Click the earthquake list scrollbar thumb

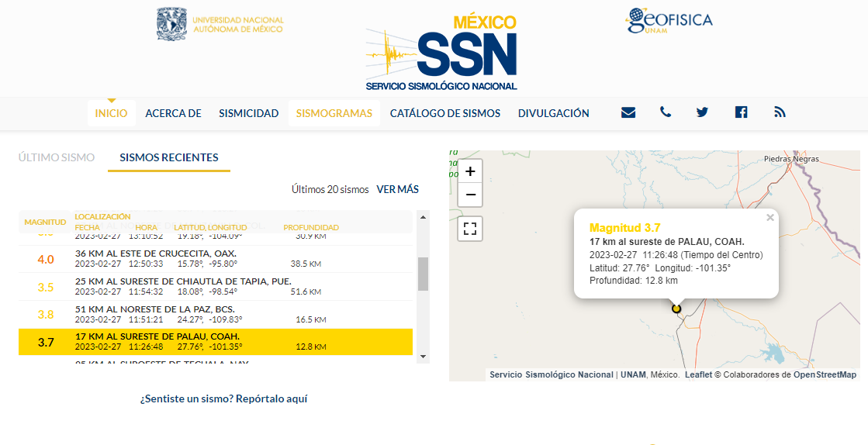(423, 274)
